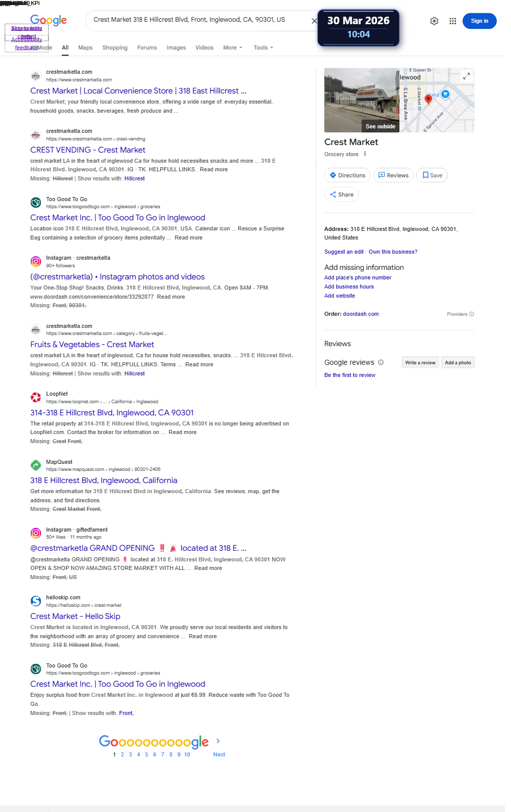
Task: Open the Google apps grid icon
Action: coord(453,21)
